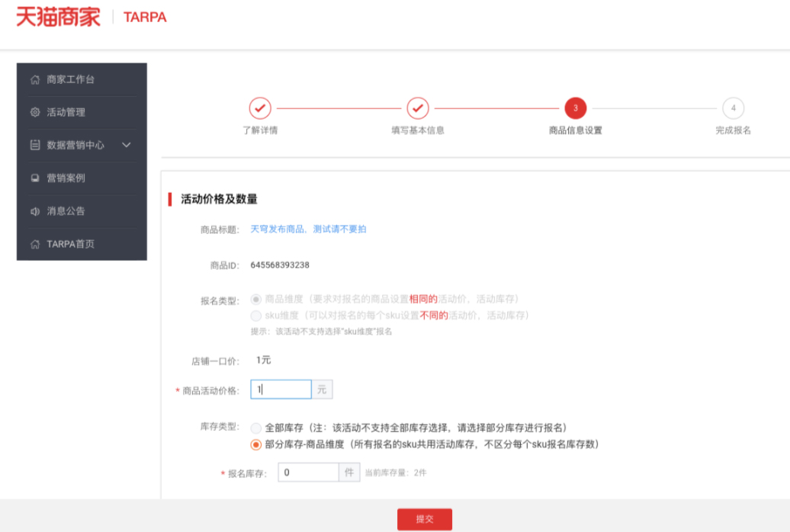Select the 商品维度 radio button
790x532 pixels.
[x=256, y=298]
